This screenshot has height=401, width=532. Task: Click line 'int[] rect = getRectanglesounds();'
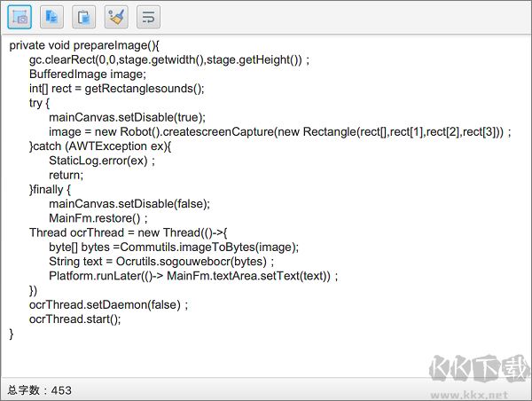tap(117, 89)
